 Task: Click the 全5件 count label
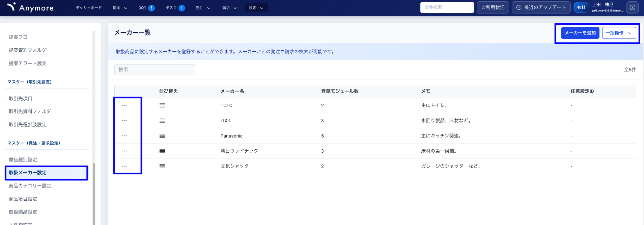coord(630,70)
